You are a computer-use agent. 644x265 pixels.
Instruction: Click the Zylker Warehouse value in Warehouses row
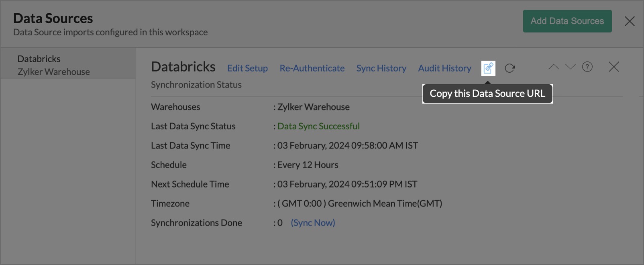click(x=313, y=107)
